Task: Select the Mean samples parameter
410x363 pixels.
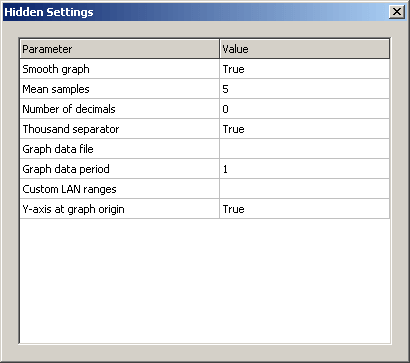Action: coord(119,89)
